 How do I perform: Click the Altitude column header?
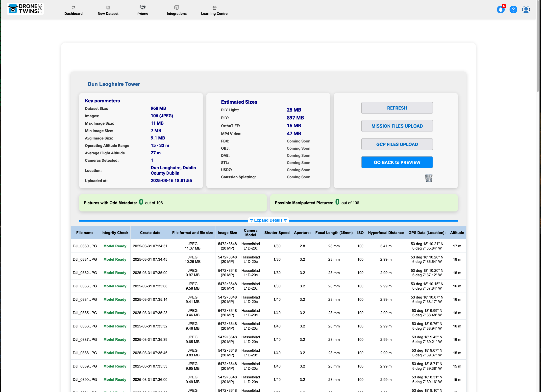click(x=457, y=233)
